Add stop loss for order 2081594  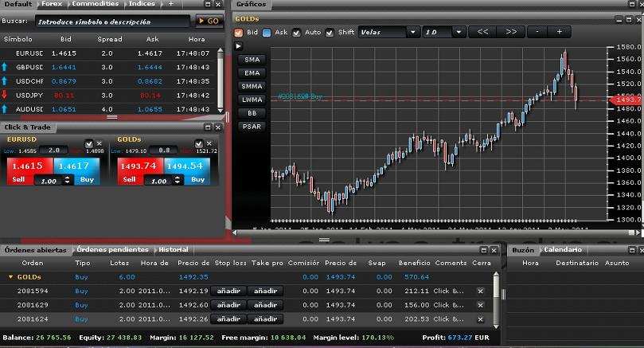tap(228, 291)
